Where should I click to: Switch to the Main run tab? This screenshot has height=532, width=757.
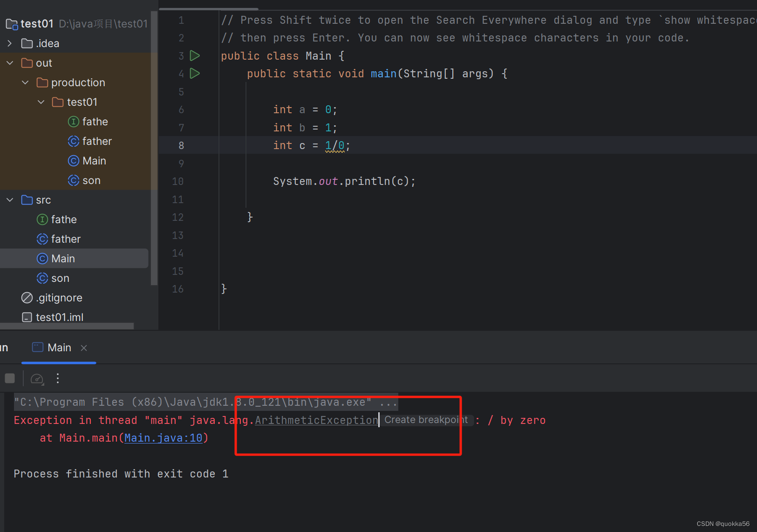[59, 348]
